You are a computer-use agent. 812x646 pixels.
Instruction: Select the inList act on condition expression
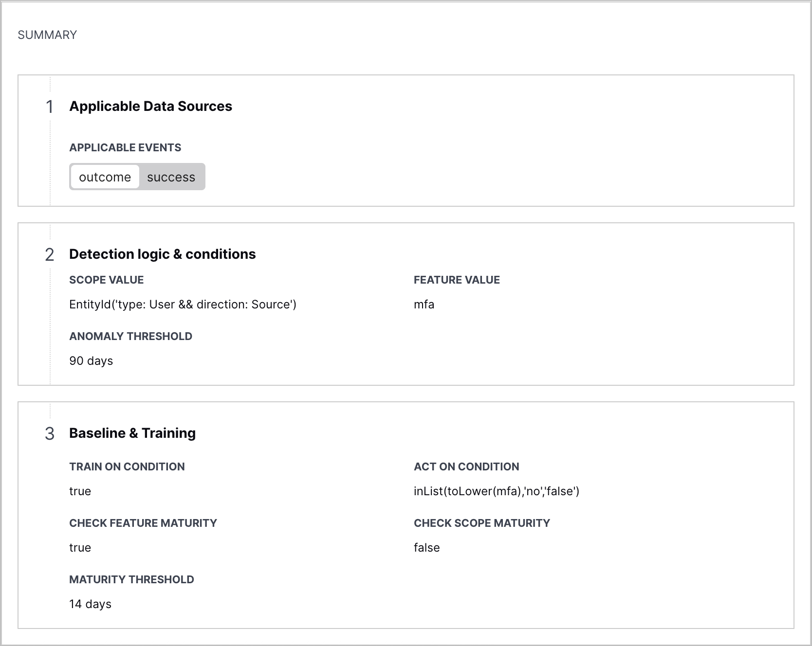tap(497, 491)
